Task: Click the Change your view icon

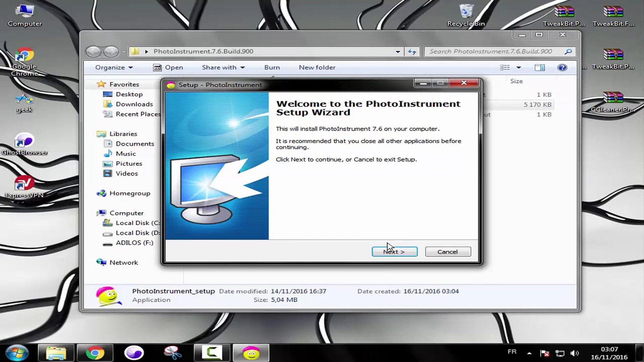Action: 505,67
